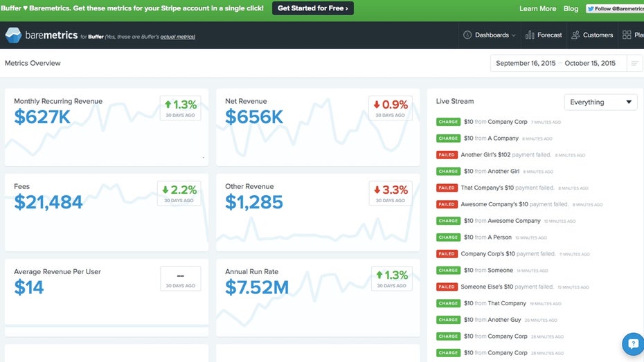Click the September 16, 2015 start date
Viewport: 644px width, 362px height.
pos(526,63)
